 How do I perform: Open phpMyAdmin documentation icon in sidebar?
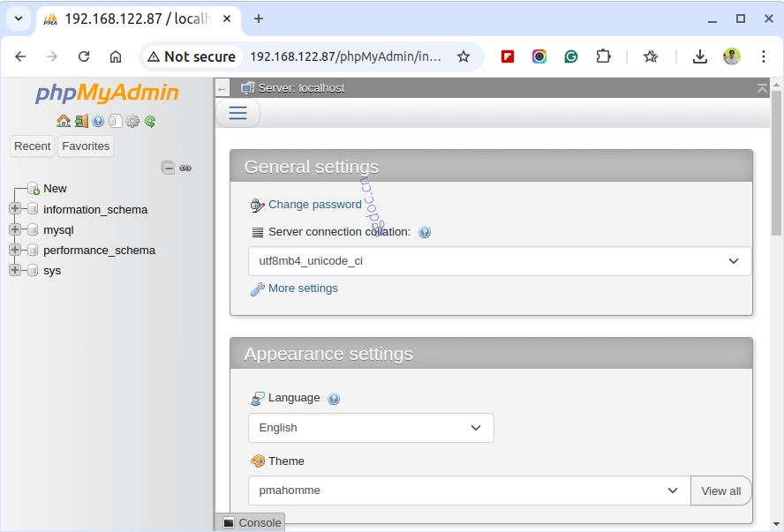click(98, 121)
